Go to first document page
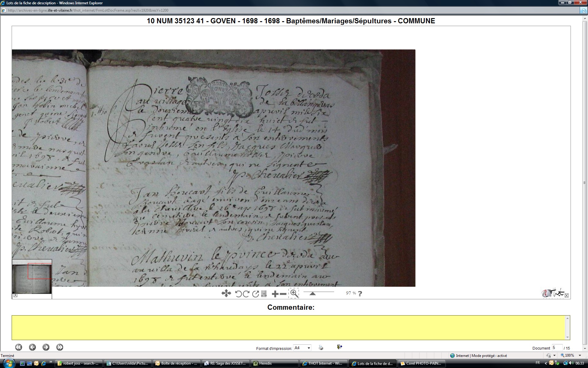This screenshot has width=588, height=368. pos(19,347)
